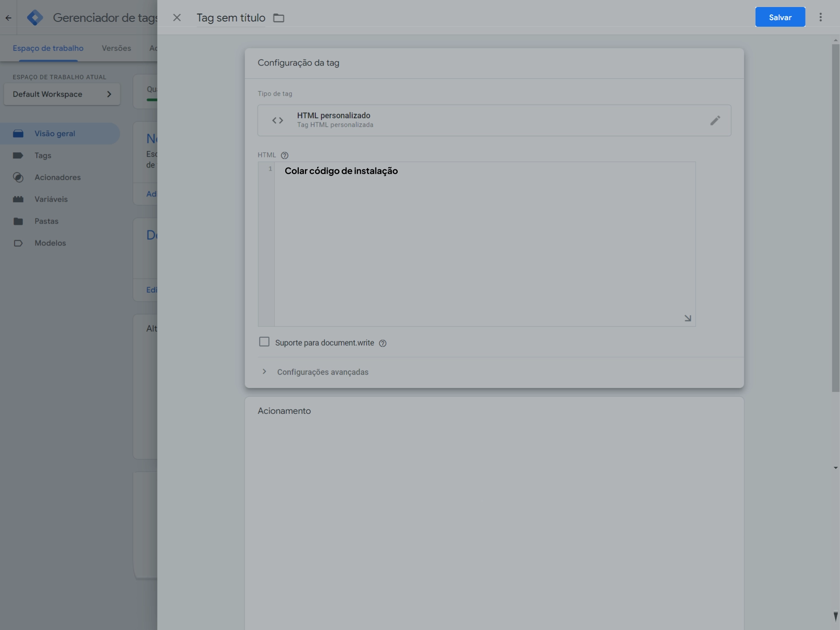Click the HTML field help icon
This screenshot has width=840, height=630.
284,155
